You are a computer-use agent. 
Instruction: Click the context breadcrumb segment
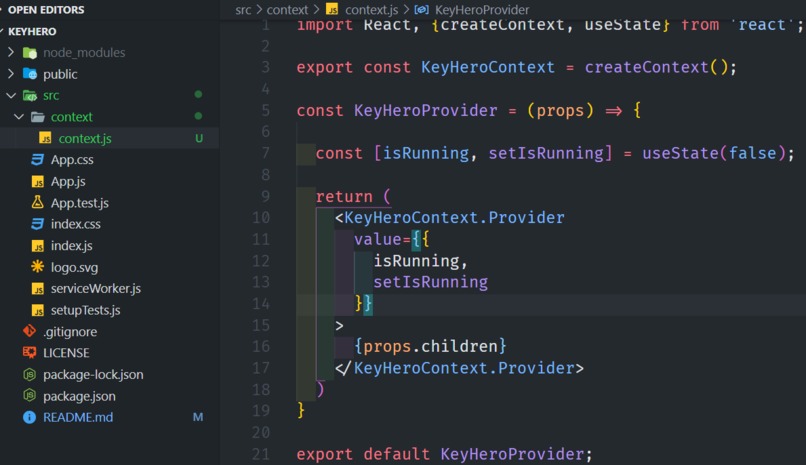pyautogui.click(x=287, y=10)
